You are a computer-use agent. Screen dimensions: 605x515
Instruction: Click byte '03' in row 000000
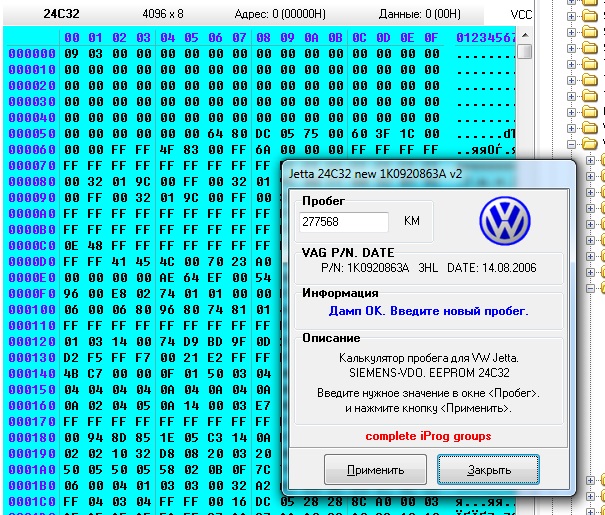96,54
